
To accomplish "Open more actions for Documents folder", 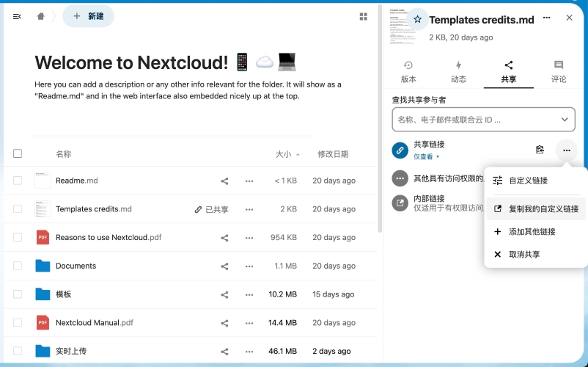I will click(249, 266).
